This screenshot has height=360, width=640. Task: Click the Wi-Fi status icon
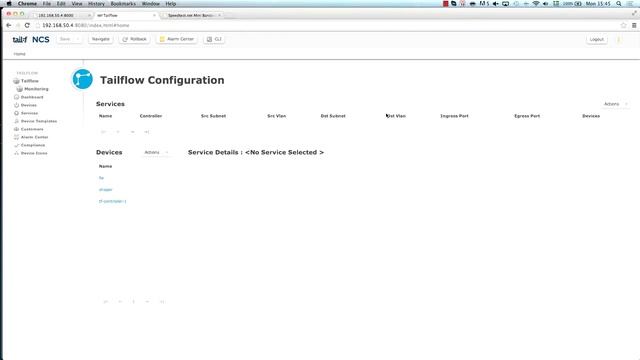(x=536, y=4)
